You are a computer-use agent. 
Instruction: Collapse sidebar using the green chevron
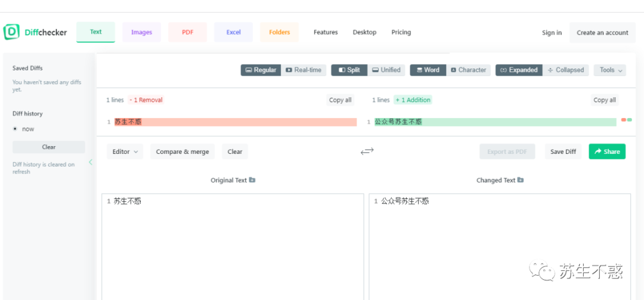[x=91, y=162]
